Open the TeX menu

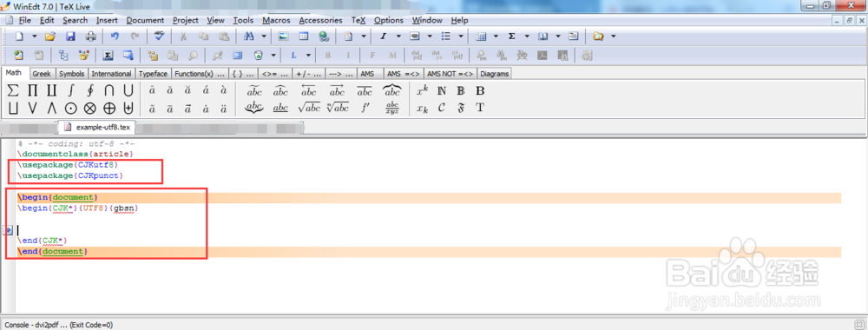coord(358,21)
